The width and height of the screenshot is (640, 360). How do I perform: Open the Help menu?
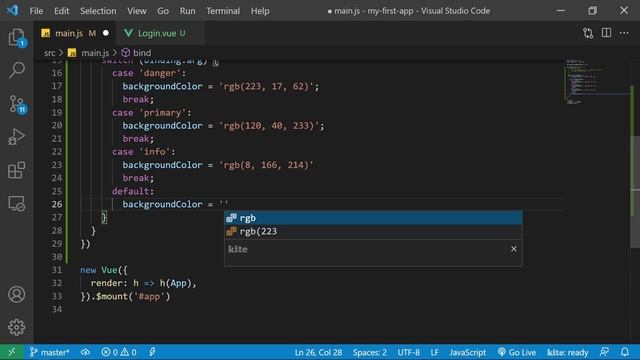[x=260, y=11]
